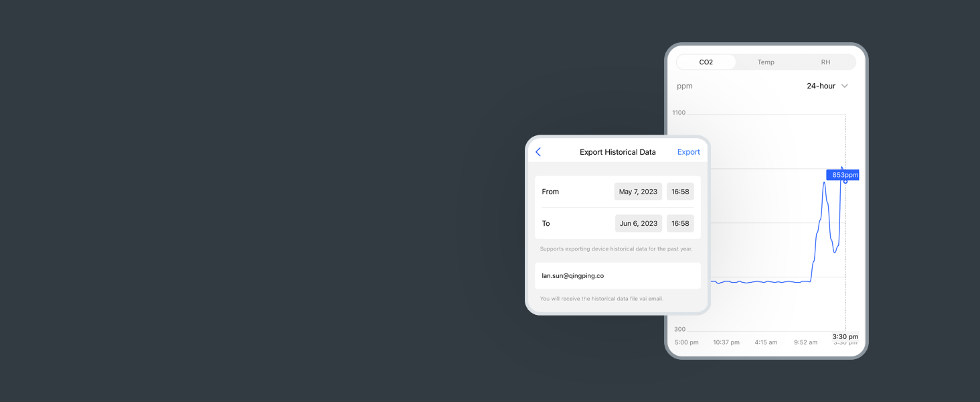The image size is (980, 402).
Task: Switch to the Temp tab
Action: pyautogui.click(x=766, y=62)
